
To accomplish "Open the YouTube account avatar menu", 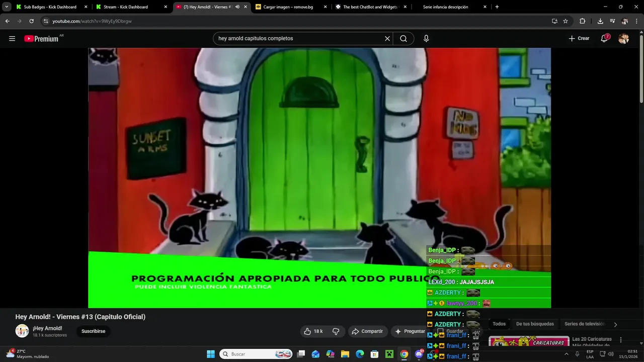I will point(624,38).
